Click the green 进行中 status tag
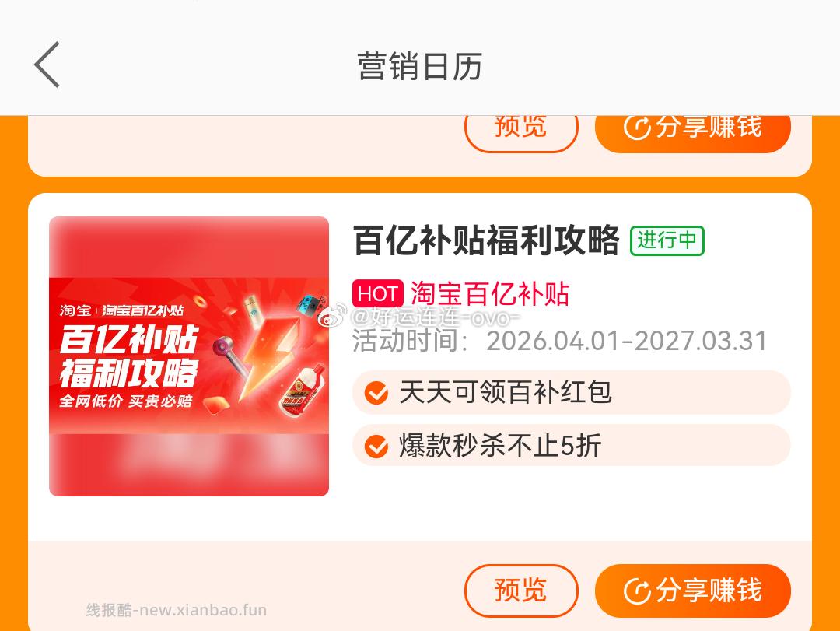840x631 pixels. click(x=667, y=240)
